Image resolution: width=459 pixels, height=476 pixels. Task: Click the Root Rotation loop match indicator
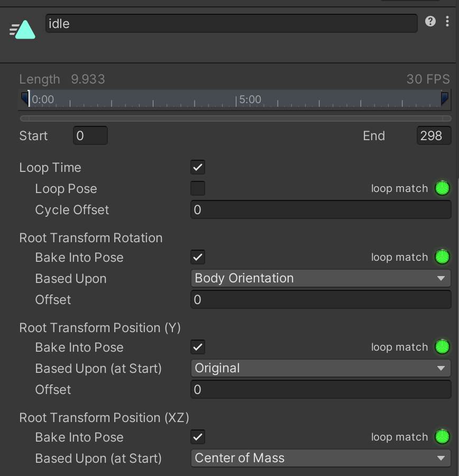[442, 257]
